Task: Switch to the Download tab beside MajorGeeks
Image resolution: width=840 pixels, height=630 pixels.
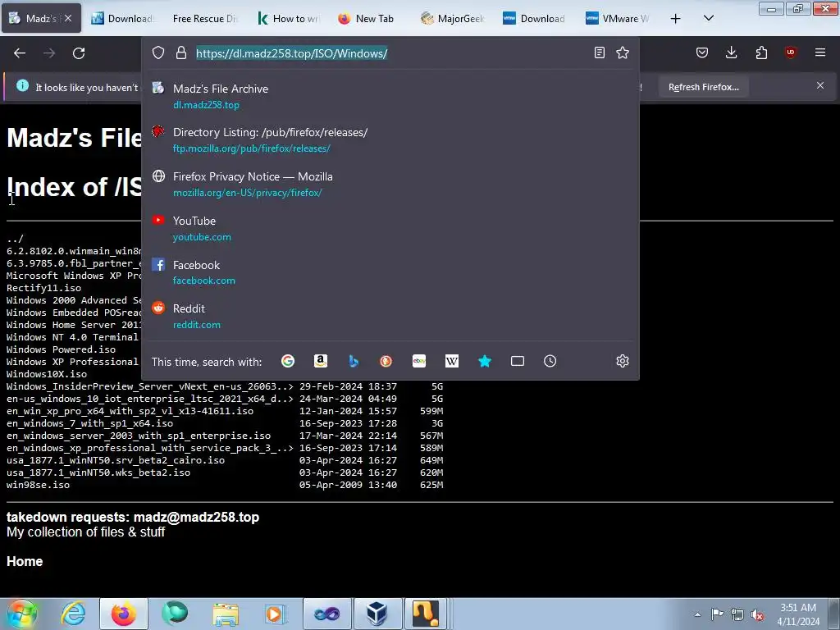Action: 536,18
